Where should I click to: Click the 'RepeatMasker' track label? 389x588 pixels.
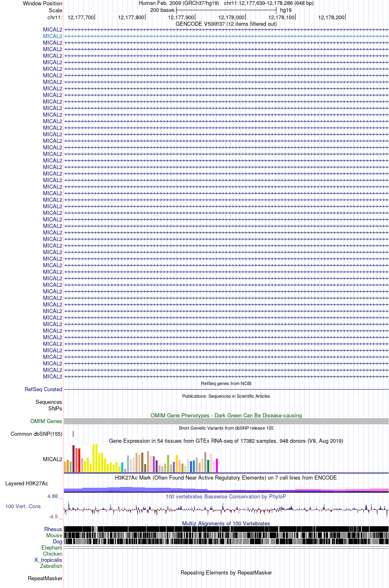[x=45, y=578]
